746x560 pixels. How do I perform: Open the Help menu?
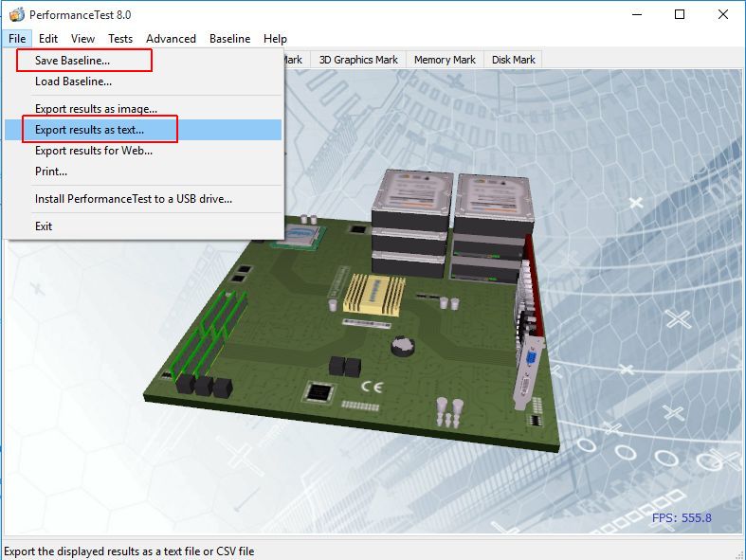275,39
